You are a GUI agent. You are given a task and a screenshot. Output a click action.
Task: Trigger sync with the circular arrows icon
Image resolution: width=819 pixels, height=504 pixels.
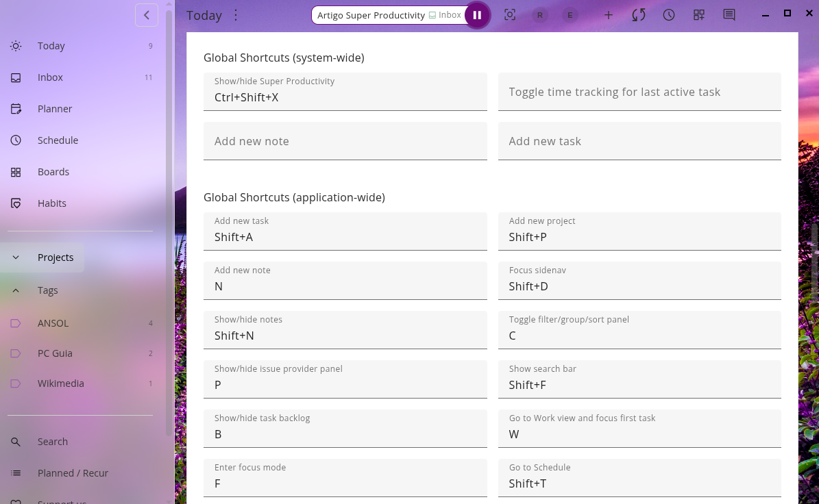coord(639,15)
